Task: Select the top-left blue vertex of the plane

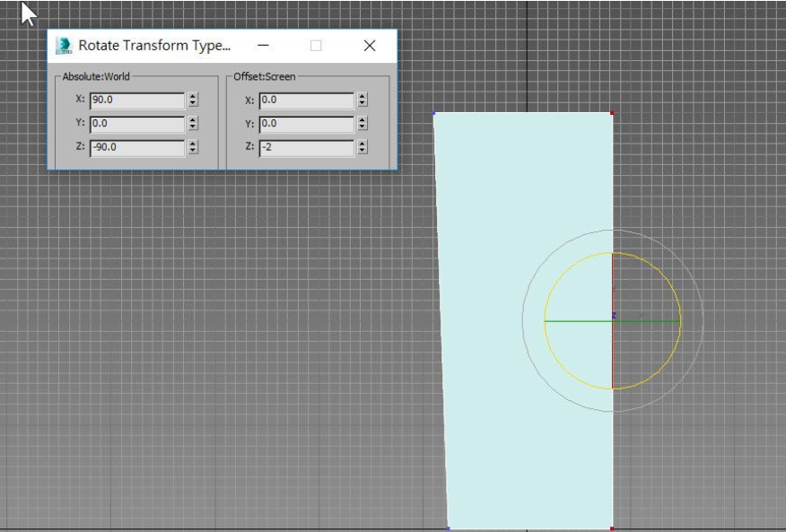Action: click(x=434, y=113)
